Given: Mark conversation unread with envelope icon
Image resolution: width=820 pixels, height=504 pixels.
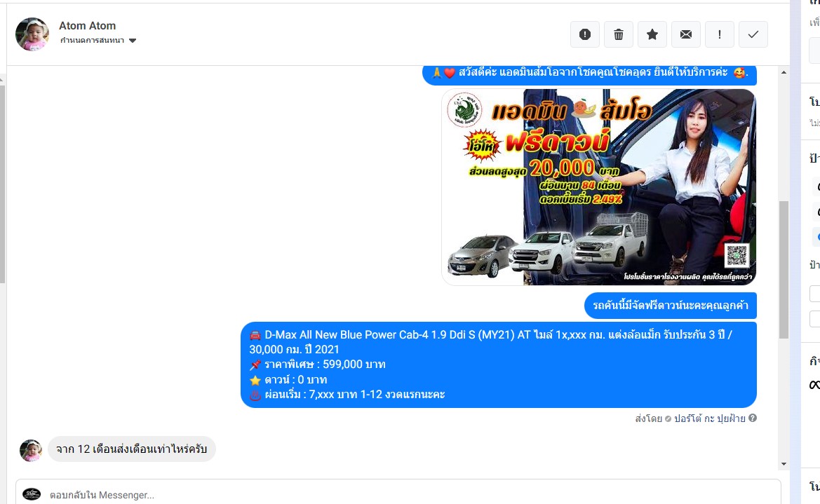Looking at the screenshot, I should (686, 34).
